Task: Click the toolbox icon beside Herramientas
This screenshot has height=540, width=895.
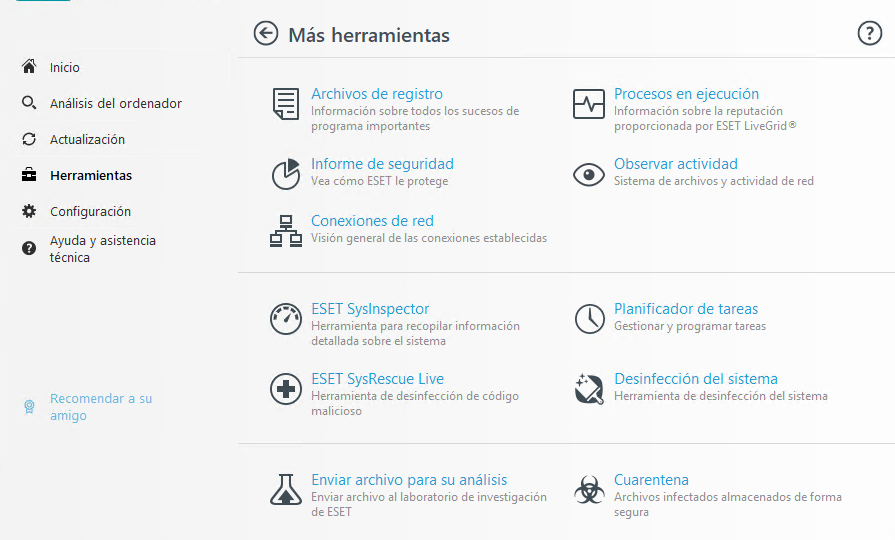Action: tap(29, 175)
